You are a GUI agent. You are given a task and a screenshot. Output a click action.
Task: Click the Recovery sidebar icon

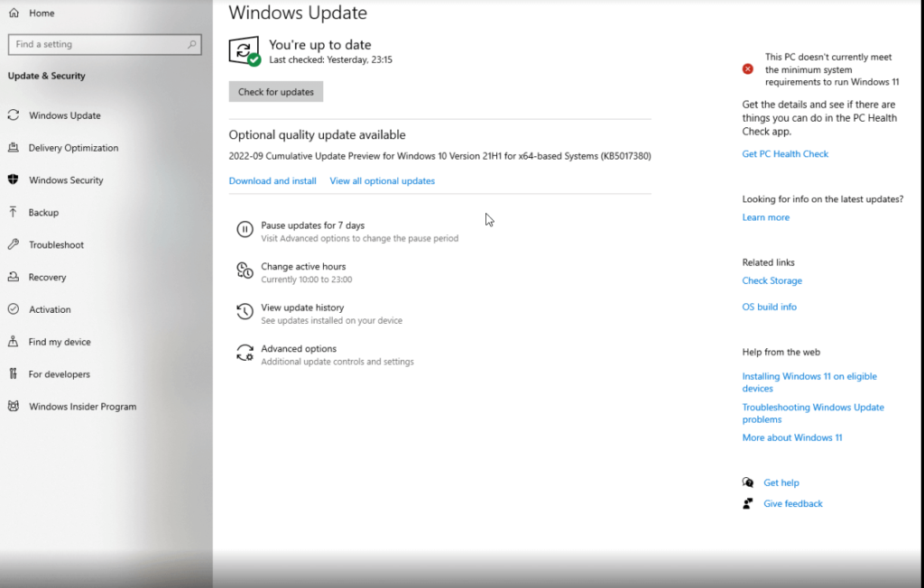point(13,276)
